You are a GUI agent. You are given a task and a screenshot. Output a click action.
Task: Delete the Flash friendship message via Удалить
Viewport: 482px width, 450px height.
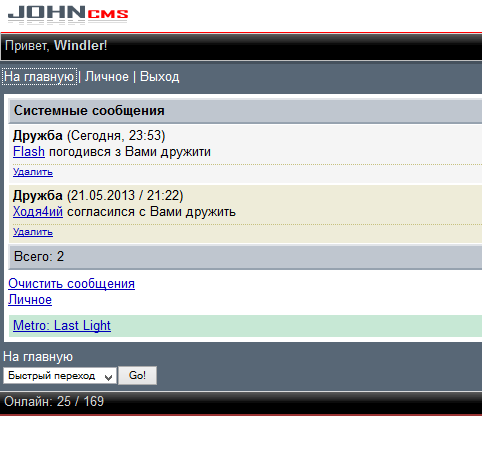[x=33, y=172]
